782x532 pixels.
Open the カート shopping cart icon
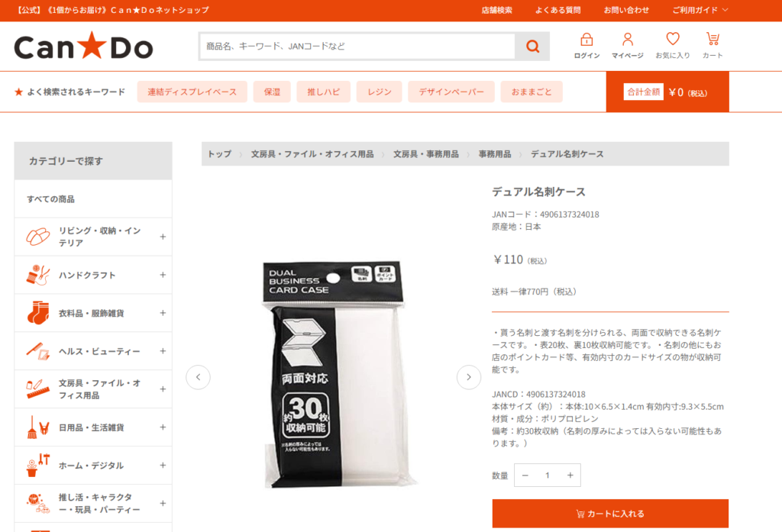tap(713, 39)
